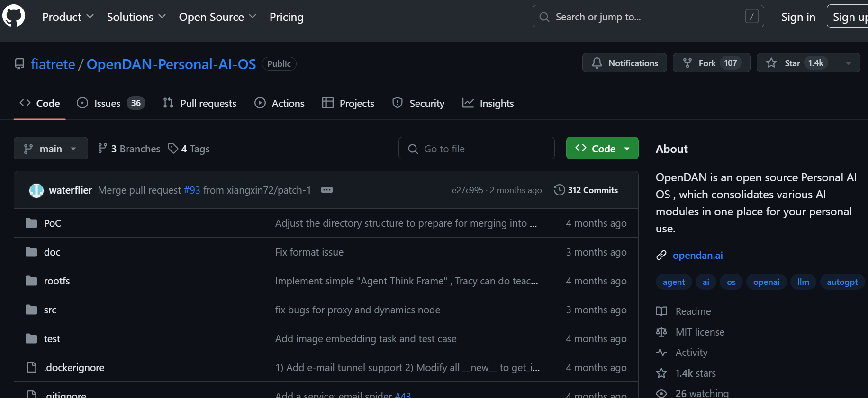Click the agent topic tag
Viewport: 868px width, 398px height.
coord(674,282)
